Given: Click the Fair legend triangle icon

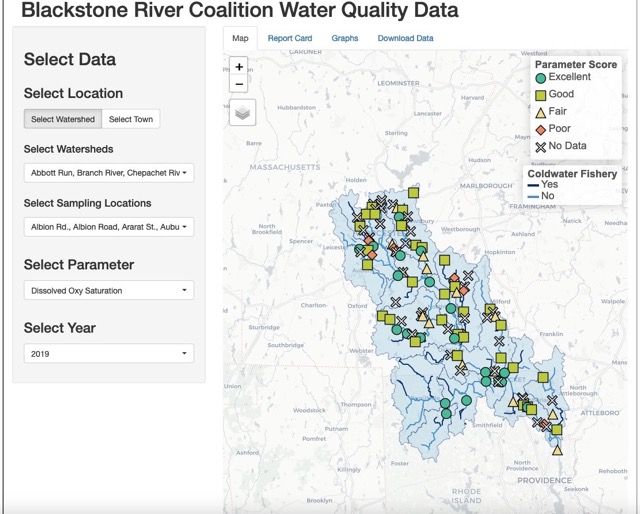Looking at the screenshot, I should tap(540, 113).
